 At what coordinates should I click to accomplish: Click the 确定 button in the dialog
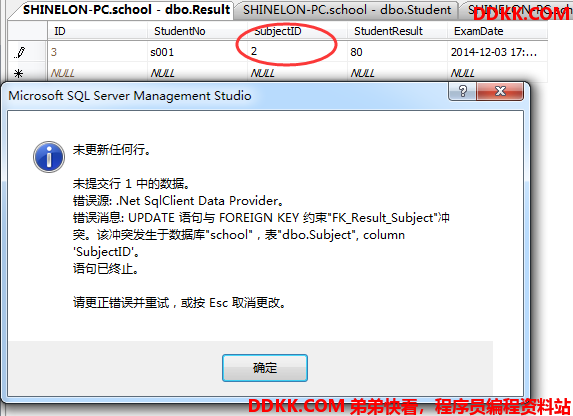(265, 368)
